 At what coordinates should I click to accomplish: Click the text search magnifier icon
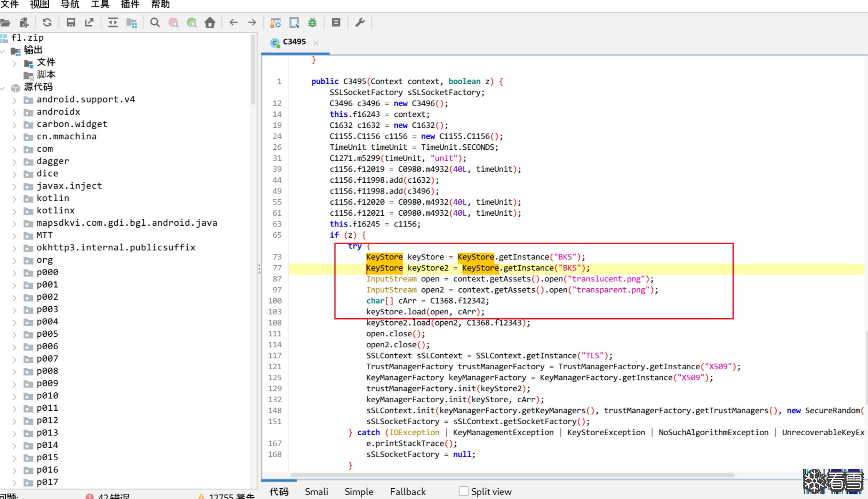[x=155, y=22]
